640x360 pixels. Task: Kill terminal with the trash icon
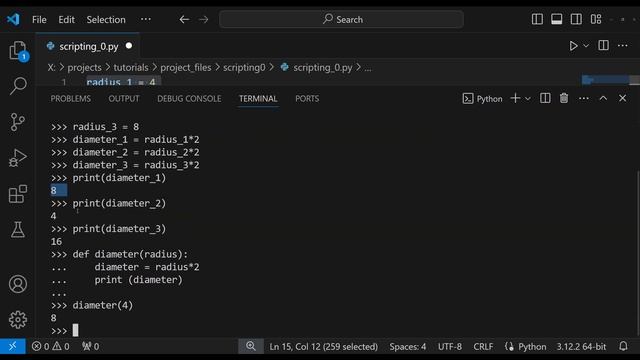[564, 98]
